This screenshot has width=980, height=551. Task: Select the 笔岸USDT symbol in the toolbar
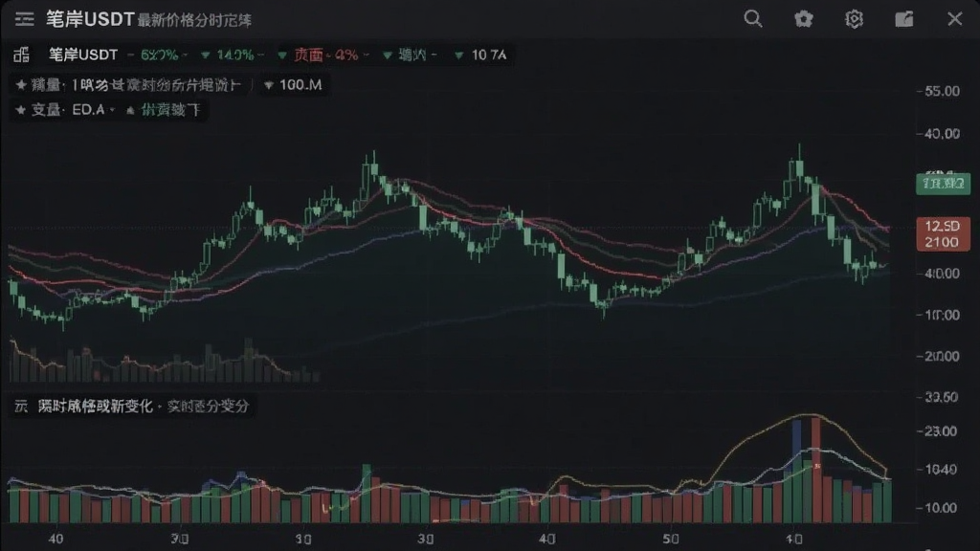(83, 55)
